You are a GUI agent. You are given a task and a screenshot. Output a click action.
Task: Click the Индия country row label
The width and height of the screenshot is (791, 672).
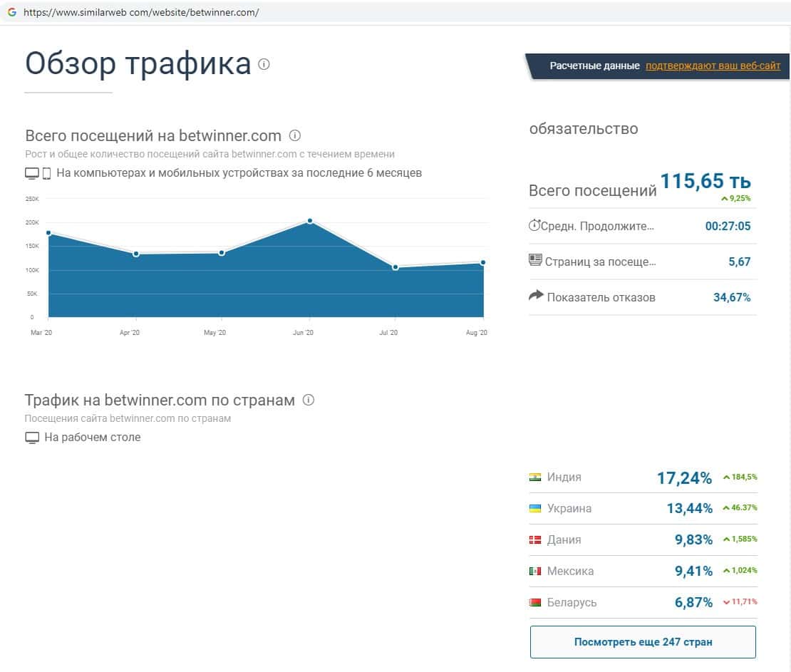pyautogui.click(x=564, y=477)
